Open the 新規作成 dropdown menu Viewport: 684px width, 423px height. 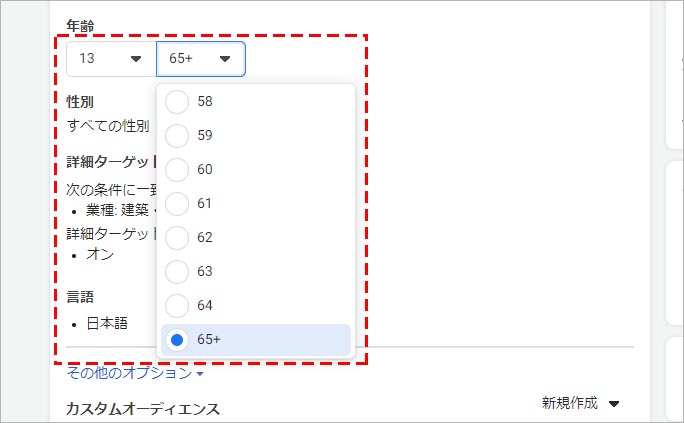point(580,403)
